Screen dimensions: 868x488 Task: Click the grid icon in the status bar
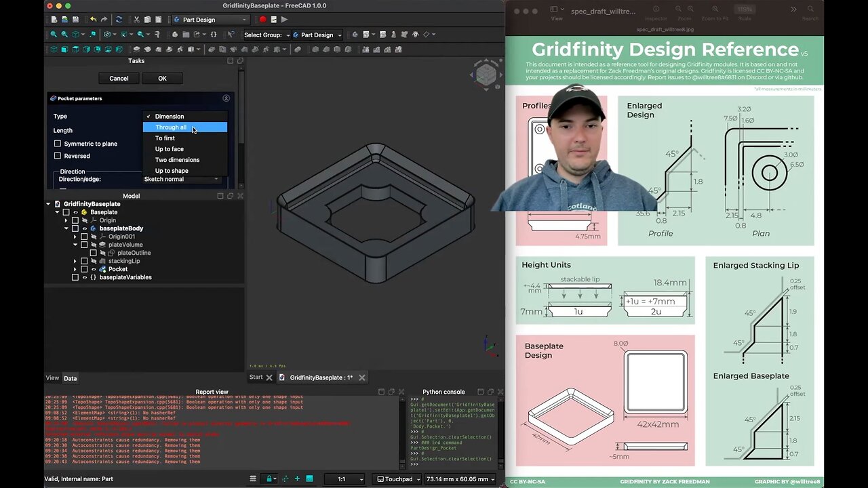click(253, 479)
